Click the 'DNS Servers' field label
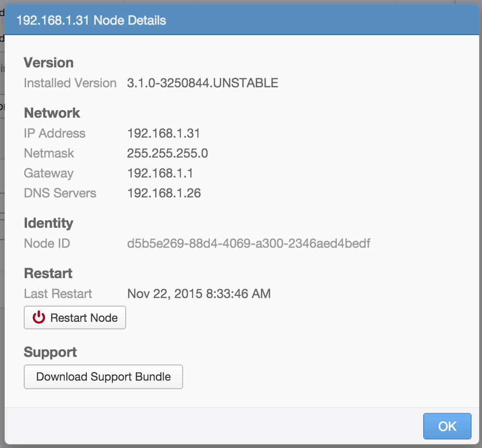 coord(60,193)
